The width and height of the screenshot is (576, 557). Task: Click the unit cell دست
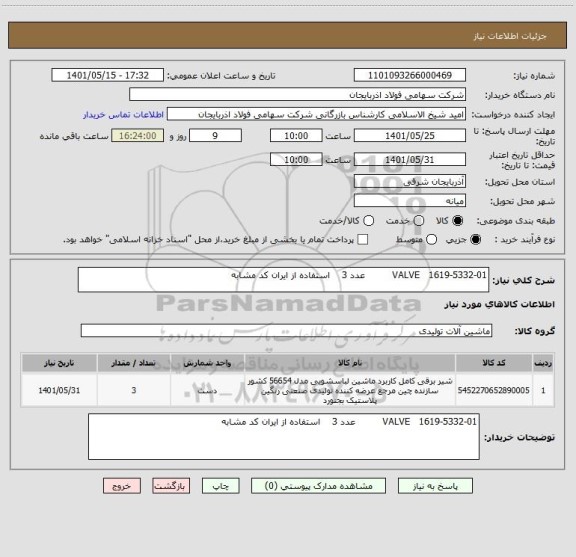(x=207, y=390)
